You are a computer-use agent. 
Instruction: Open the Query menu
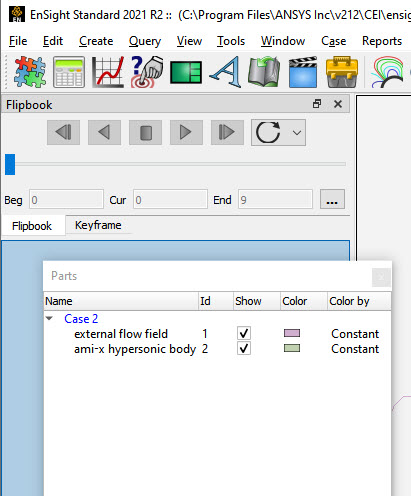tap(145, 41)
